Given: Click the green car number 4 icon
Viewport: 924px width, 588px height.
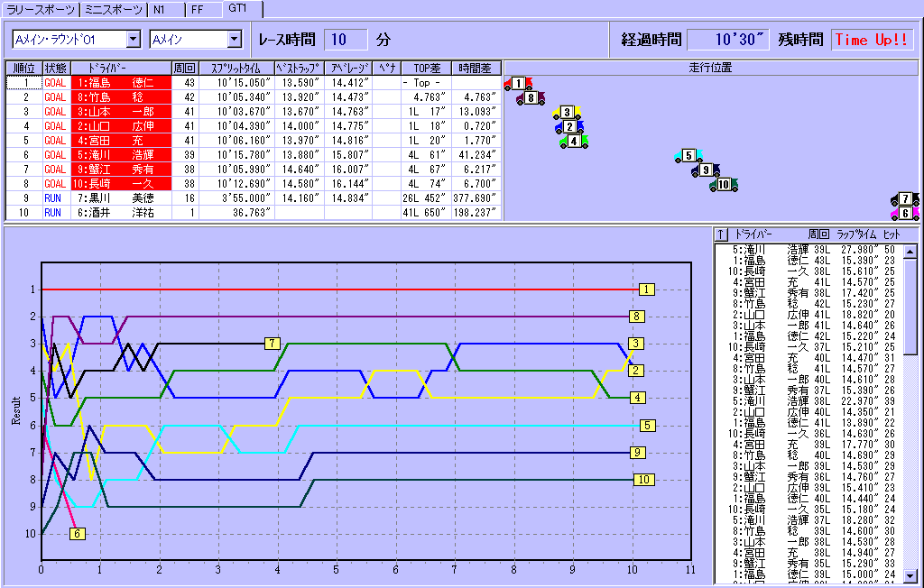Looking at the screenshot, I should 574,141.
